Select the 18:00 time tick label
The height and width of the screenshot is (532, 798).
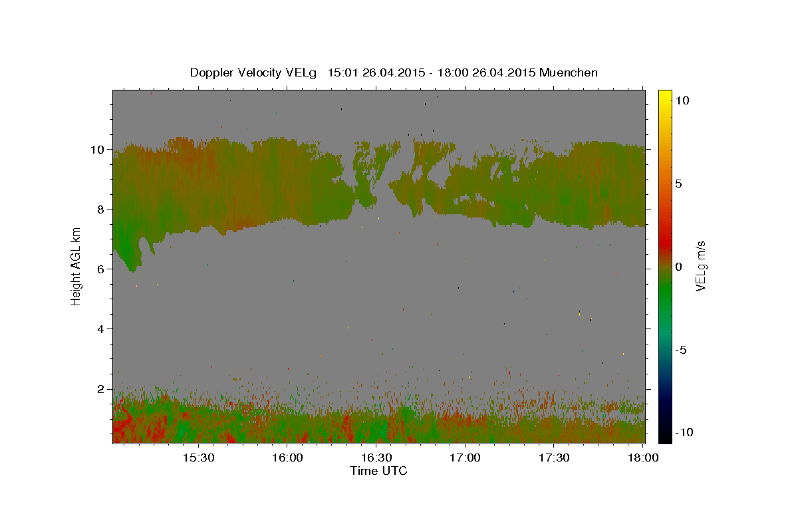tap(643, 458)
